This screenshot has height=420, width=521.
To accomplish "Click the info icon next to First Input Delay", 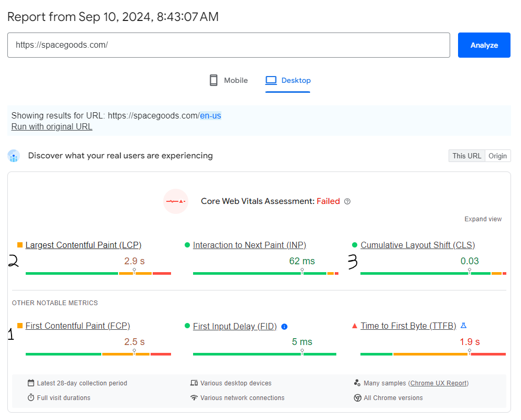I will point(284,326).
